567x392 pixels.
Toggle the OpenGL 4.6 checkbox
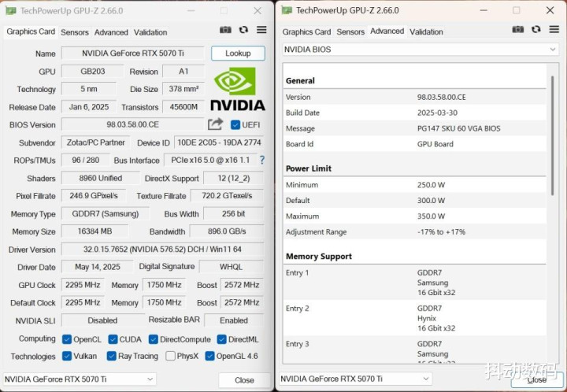pyautogui.click(x=209, y=356)
